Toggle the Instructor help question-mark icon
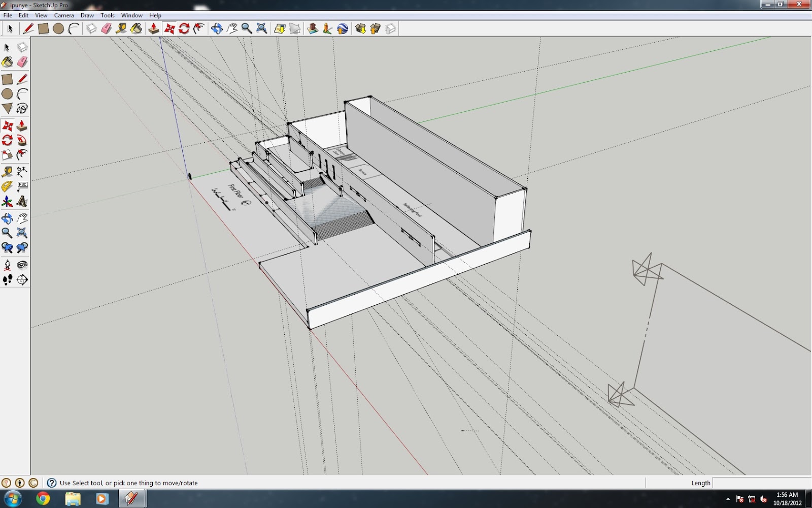Image resolution: width=812 pixels, height=508 pixels. 51,483
